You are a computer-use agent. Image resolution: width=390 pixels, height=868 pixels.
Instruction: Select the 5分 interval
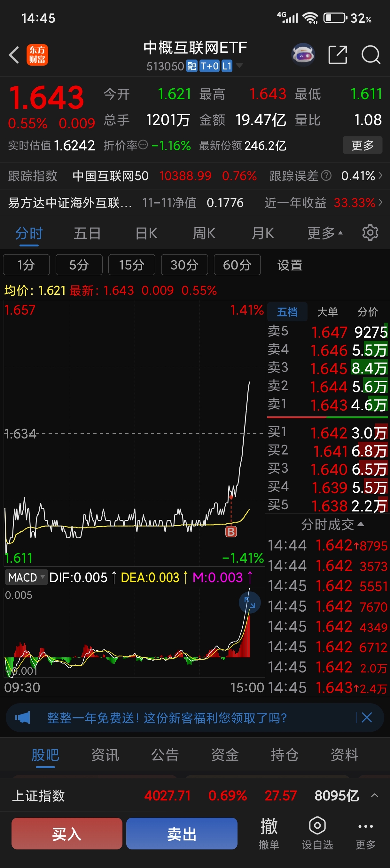79,265
